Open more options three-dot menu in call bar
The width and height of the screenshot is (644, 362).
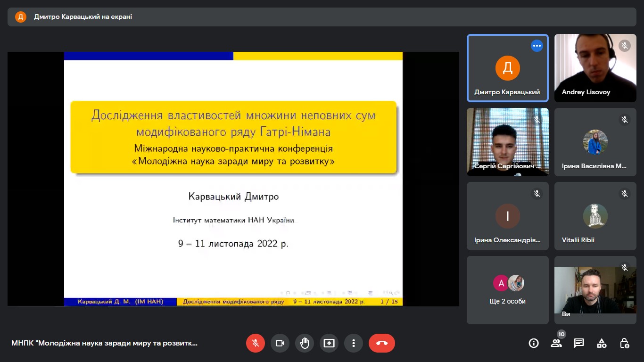pyautogui.click(x=354, y=343)
